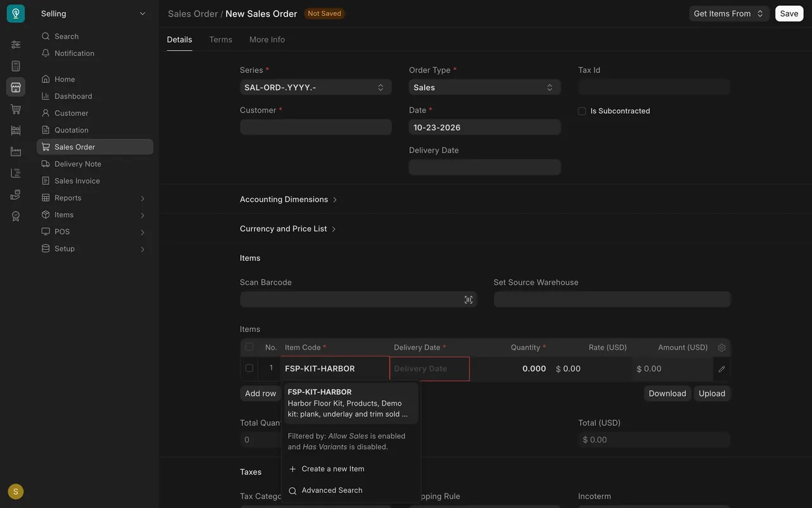This screenshot has width=812, height=508.
Task: Open items table column settings gear
Action: tap(722, 347)
